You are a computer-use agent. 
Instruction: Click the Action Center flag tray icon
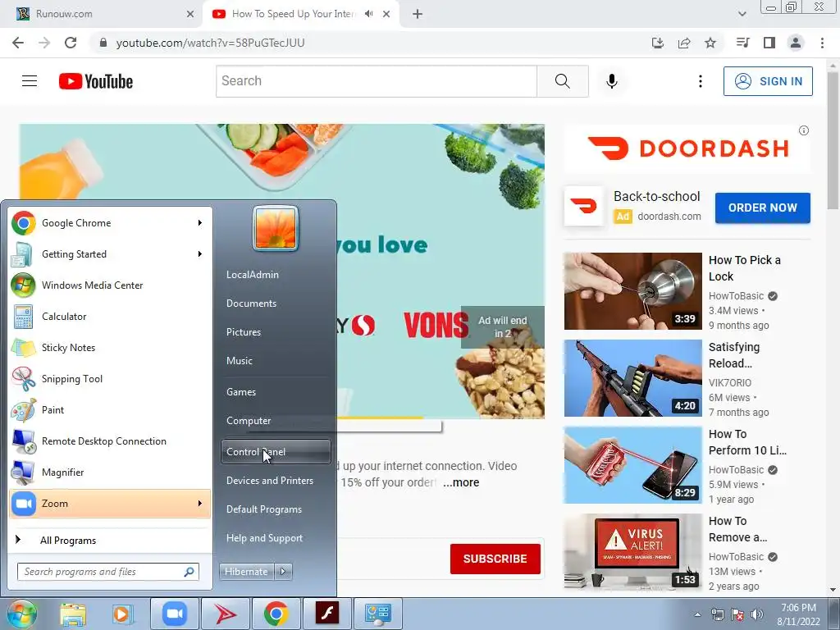[737, 614]
